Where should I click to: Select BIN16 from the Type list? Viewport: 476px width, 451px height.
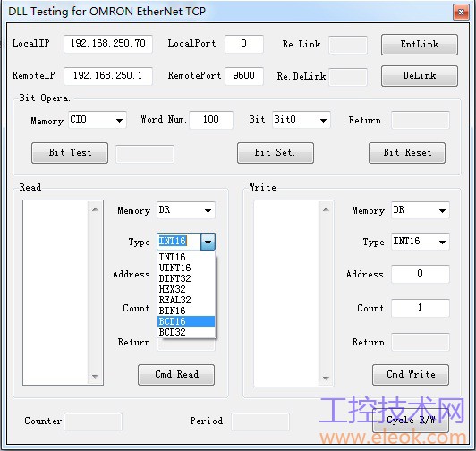[186, 311]
